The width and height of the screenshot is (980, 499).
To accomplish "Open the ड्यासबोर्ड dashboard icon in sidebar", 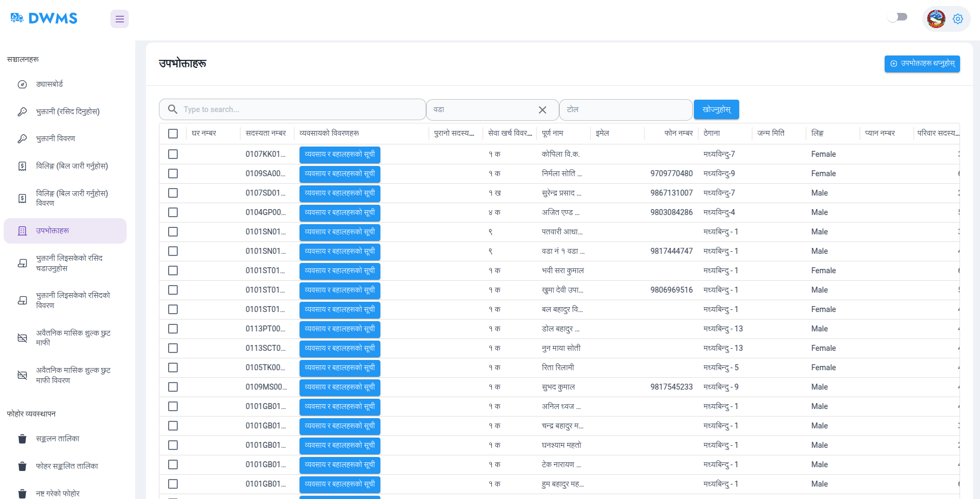I will [22, 84].
